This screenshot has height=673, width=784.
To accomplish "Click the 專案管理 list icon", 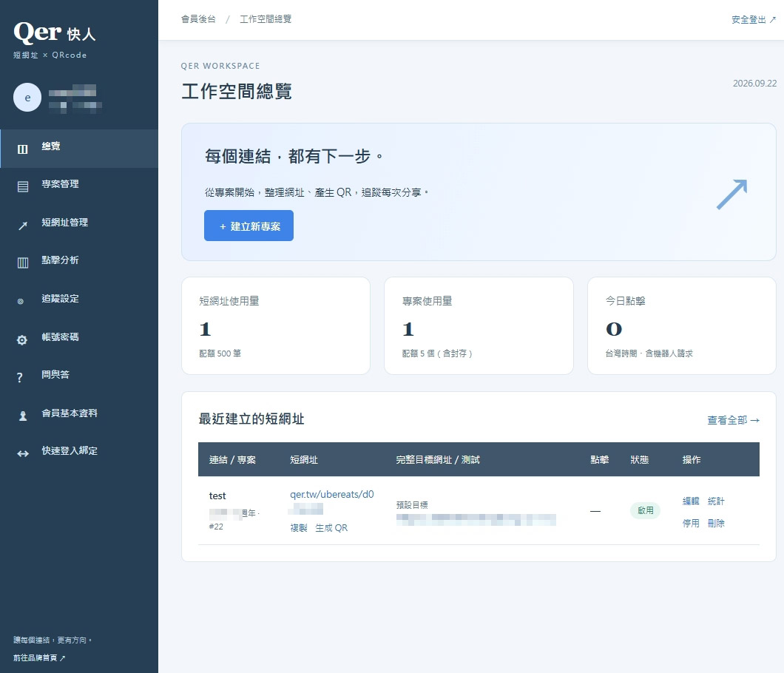I will point(22,187).
